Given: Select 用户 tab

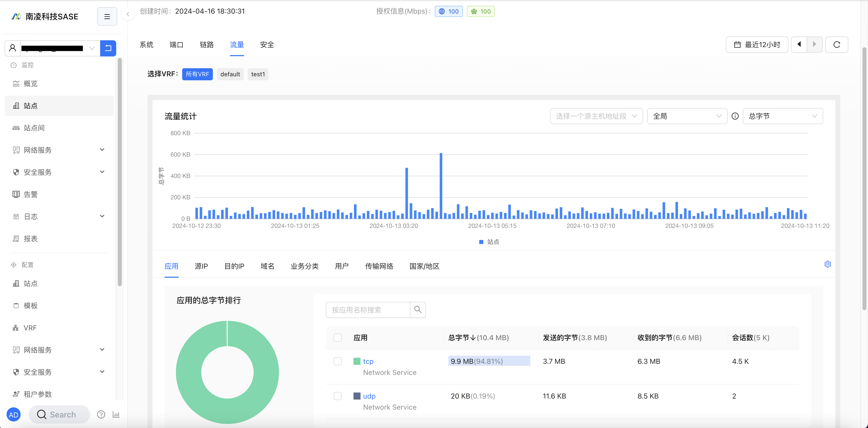Looking at the screenshot, I should coord(342,266).
